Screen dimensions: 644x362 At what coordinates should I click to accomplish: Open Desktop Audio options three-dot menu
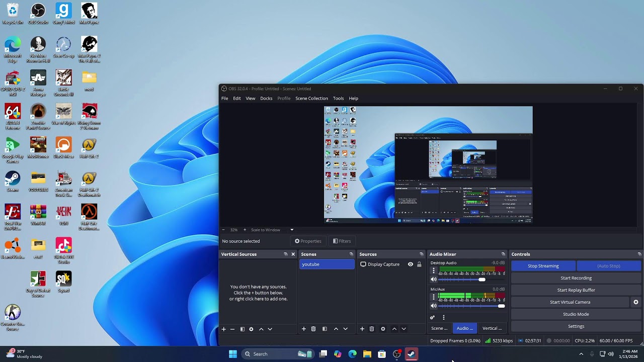[434, 270]
